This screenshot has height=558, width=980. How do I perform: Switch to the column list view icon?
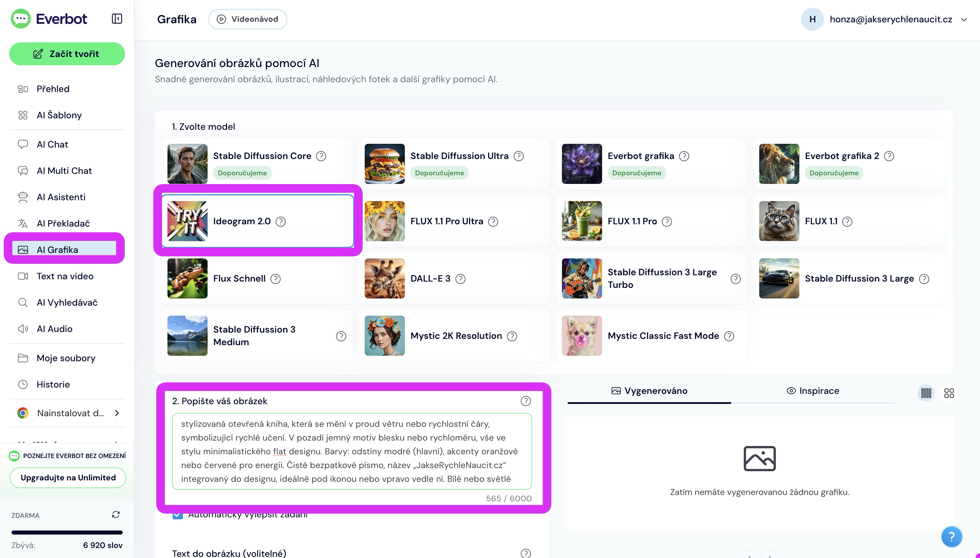coord(926,393)
